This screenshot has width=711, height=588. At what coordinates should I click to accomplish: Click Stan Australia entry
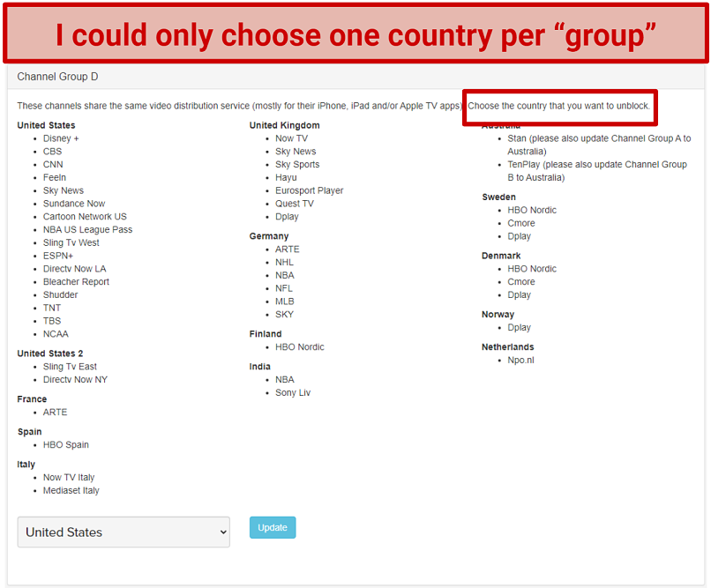tap(599, 145)
